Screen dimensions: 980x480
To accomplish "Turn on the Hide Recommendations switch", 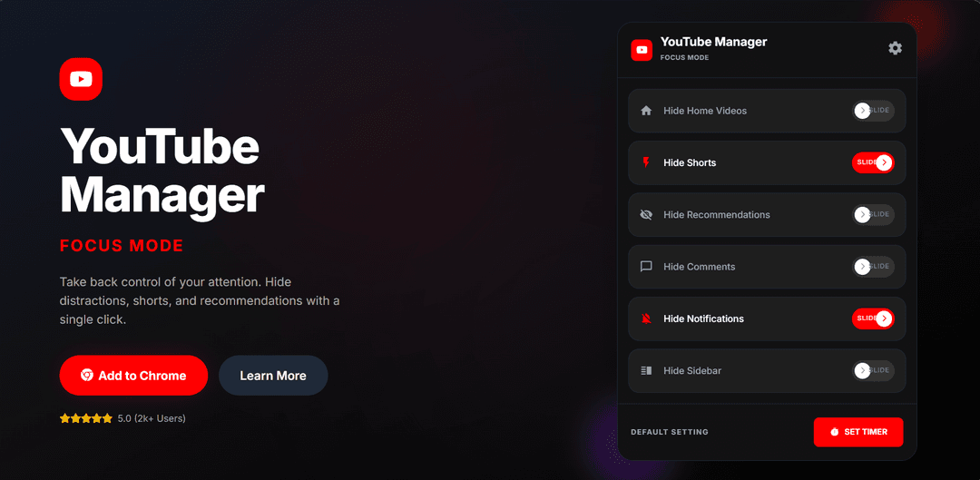I will coord(873,215).
